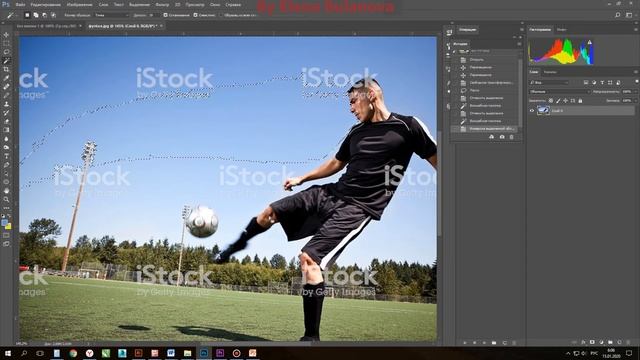
Task: Select the Gradient tool
Action: pyautogui.click(x=6, y=130)
